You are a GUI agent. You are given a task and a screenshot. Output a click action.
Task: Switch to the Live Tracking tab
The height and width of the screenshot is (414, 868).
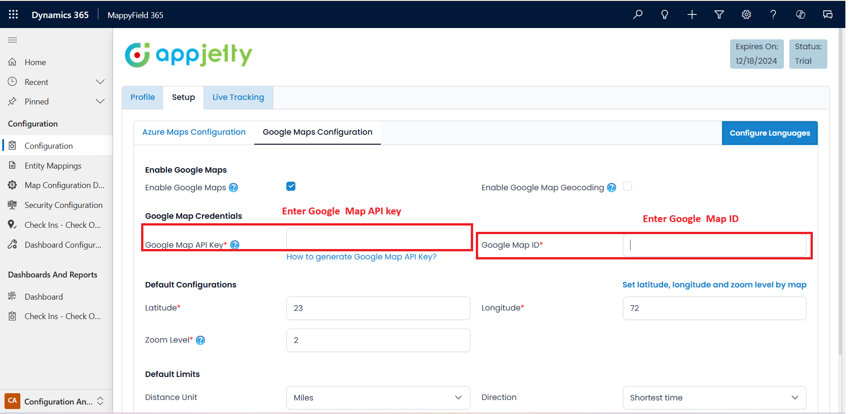[238, 97]
